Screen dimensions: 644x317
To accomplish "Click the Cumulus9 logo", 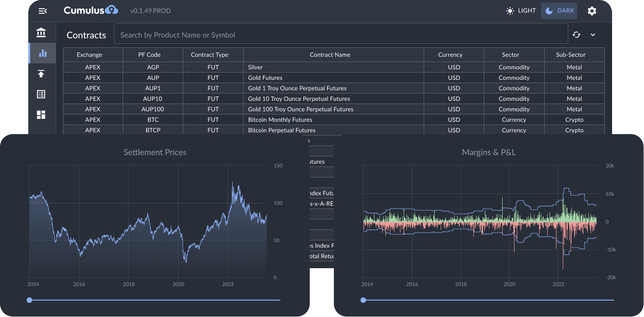I will click(91, 10).
